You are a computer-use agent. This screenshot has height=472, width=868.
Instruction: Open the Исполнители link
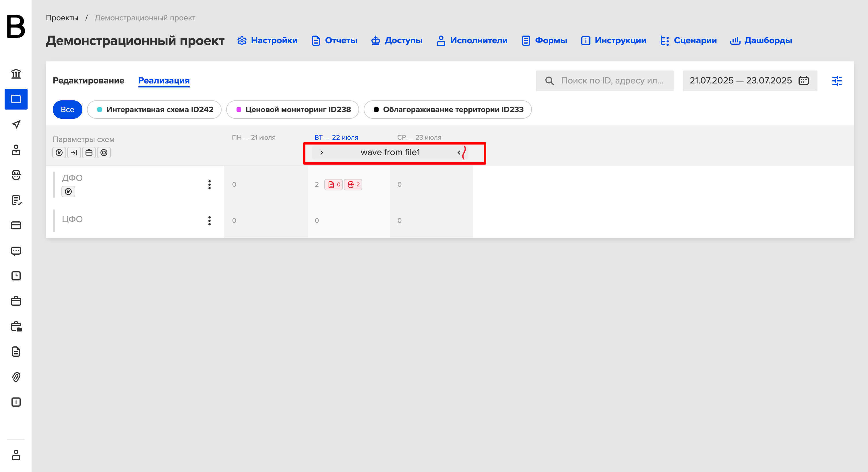click(x=472, y=40)
